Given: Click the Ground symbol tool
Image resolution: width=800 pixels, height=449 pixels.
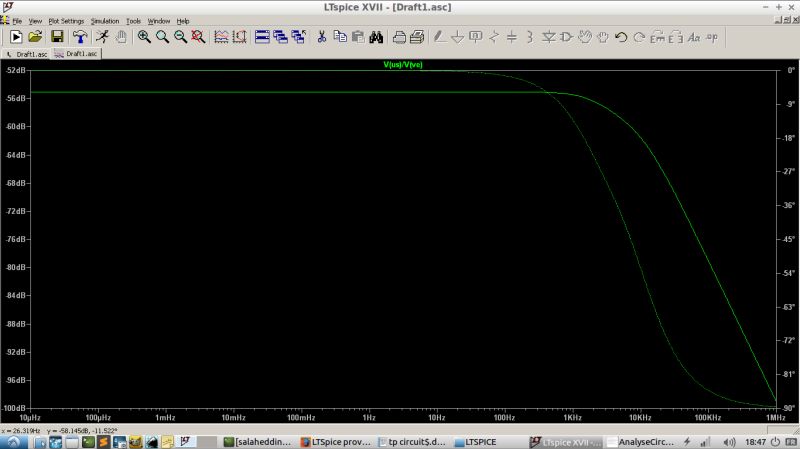Looking at the screenshot, I should click(x=458, y=37).
